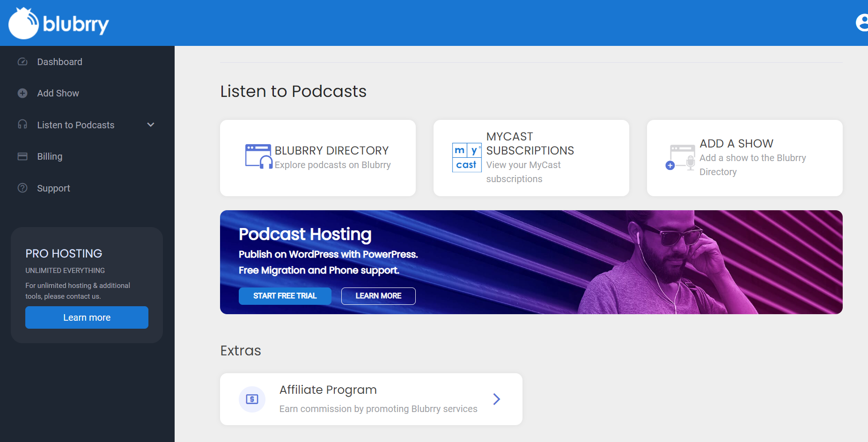Click 'Explore podcasts on Blubrry' text
868x442 pixels.
(x=333, y=165)
